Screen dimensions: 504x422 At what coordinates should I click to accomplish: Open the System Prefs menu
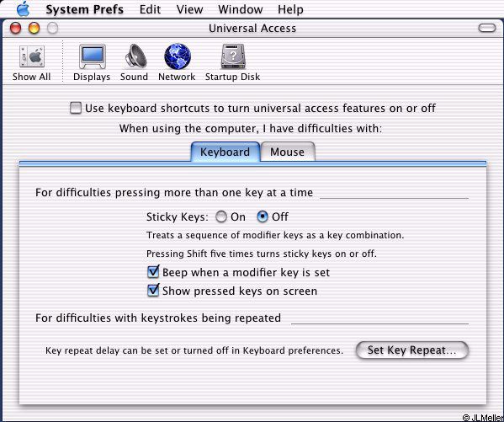[84, 9]
